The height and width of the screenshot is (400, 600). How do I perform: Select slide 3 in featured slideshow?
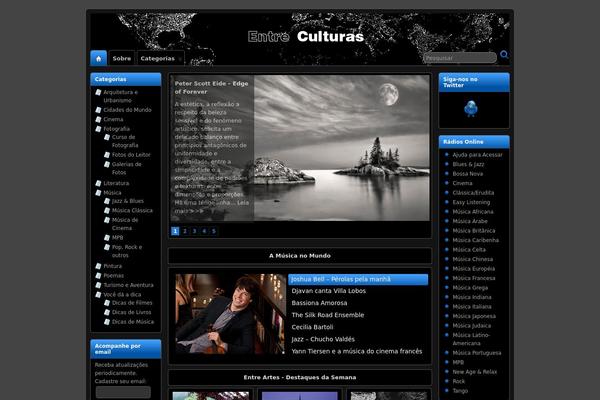click(195, 231)
